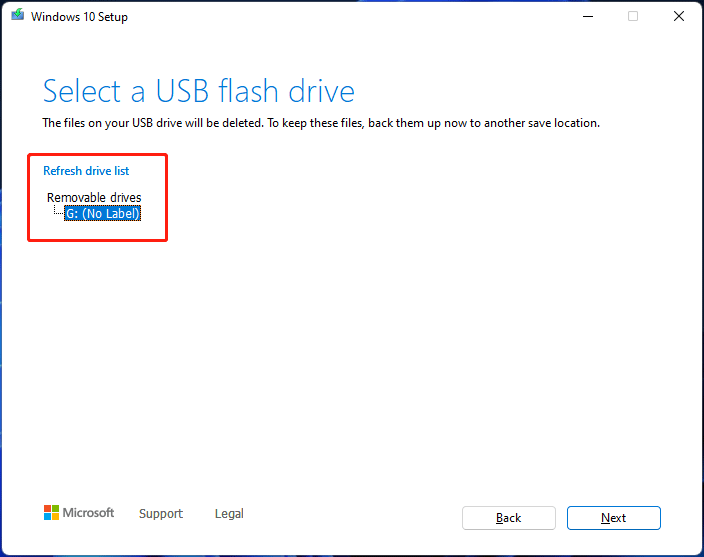
Task: Close the Windows 10 Setup window
Action: click(678, 17)
